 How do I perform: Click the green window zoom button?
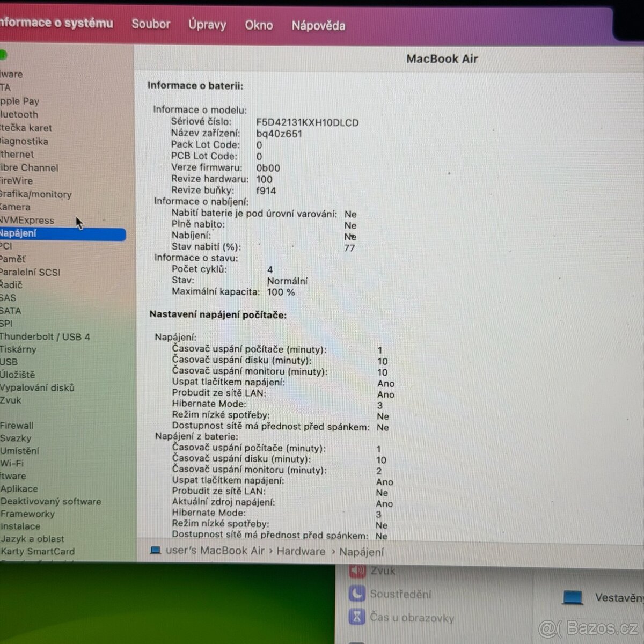(x=3, y=55)
